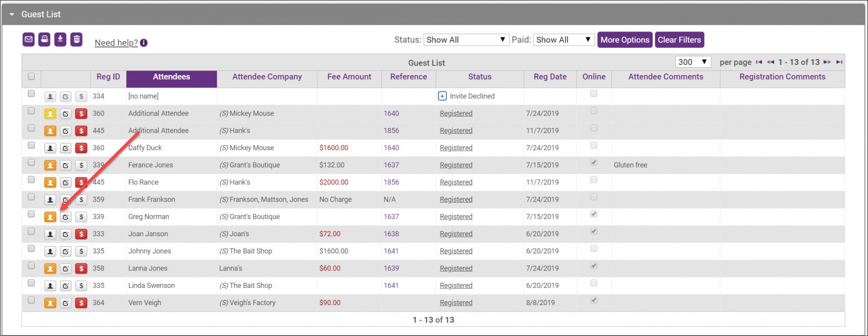Open the Paid filter dropdown
This screenshot has height=336, width=868.
point(564,40)
